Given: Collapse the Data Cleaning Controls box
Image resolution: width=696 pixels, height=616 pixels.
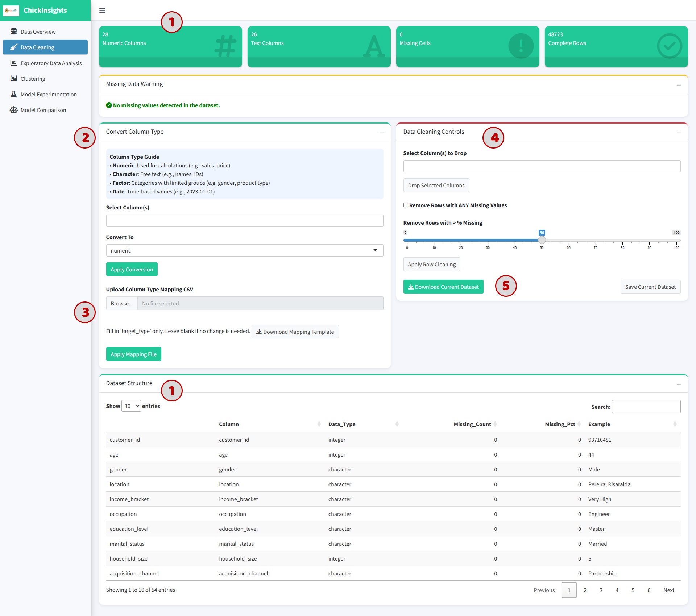Looking at the screenshot, I should [679, 132].
